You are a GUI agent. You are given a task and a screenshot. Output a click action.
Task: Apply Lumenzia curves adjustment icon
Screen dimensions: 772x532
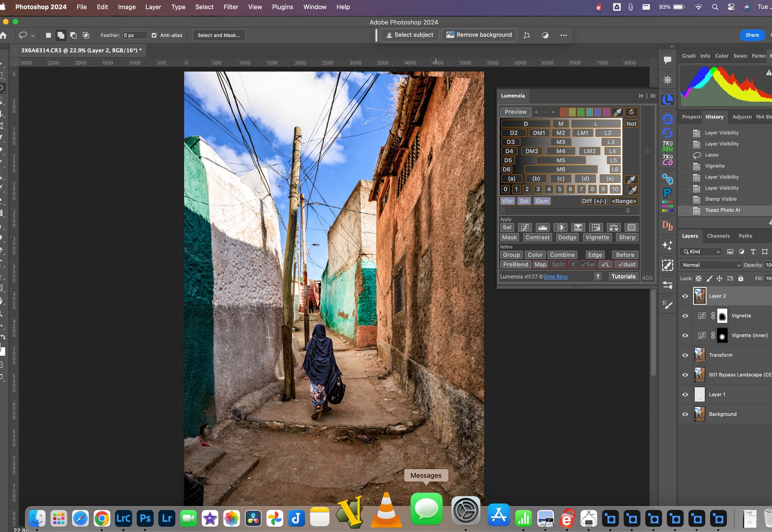coord(525,227)
